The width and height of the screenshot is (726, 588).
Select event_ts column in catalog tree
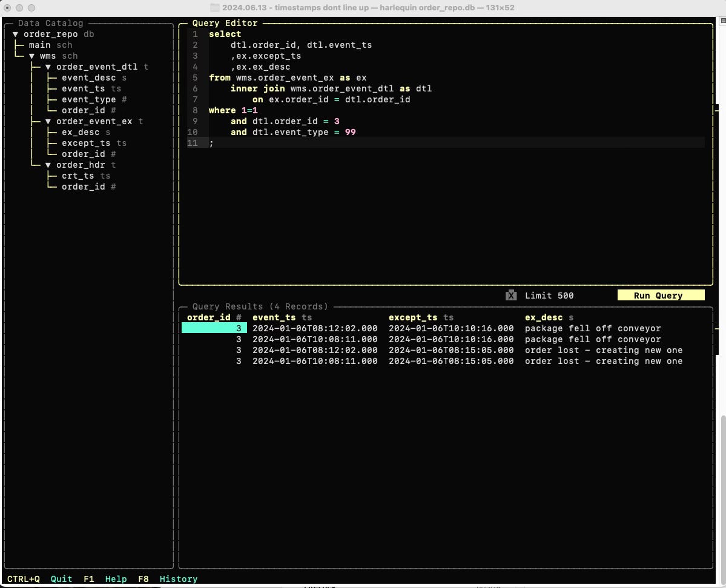pyautogui.click(x=91, y=88)
